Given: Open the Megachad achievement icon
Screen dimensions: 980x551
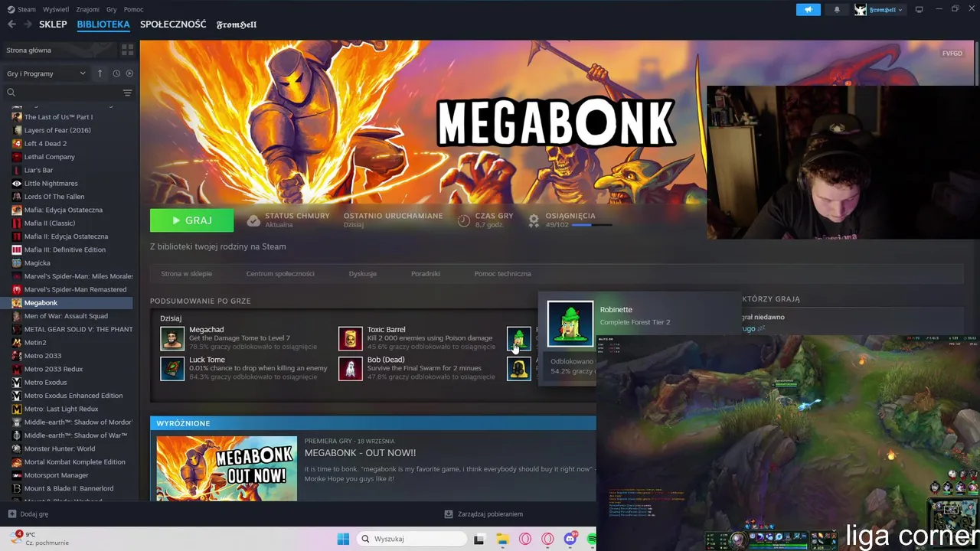Looking at the screenshot, I should [x=172, y=338].
